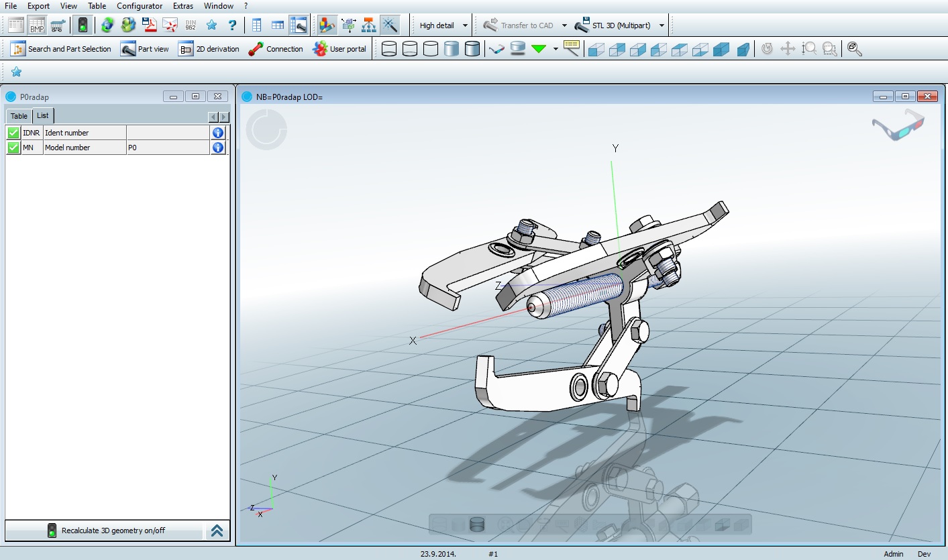The height and width of the screenshot is (560, 948).
Task: Click the PDF export icon
Action: 149,25
